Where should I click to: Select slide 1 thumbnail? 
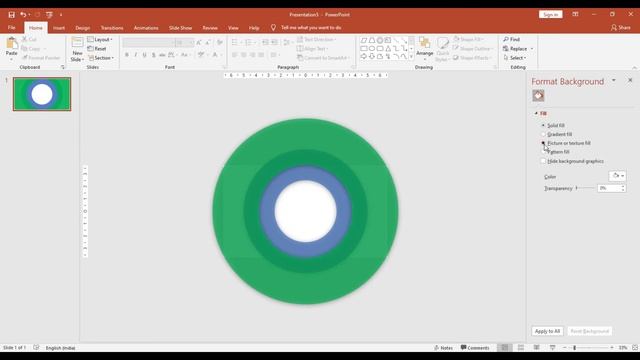tap(42, 94)
